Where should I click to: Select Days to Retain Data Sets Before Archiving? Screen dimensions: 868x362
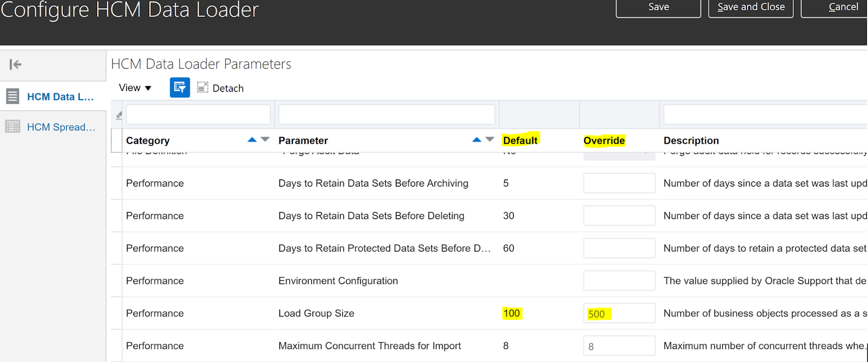(373, 183)
